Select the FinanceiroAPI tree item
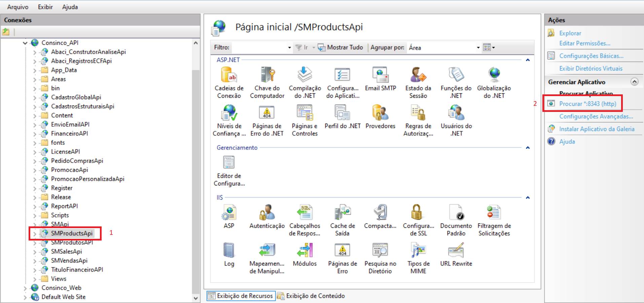This screenshot has width=644, height=303. tap(69, 133)
